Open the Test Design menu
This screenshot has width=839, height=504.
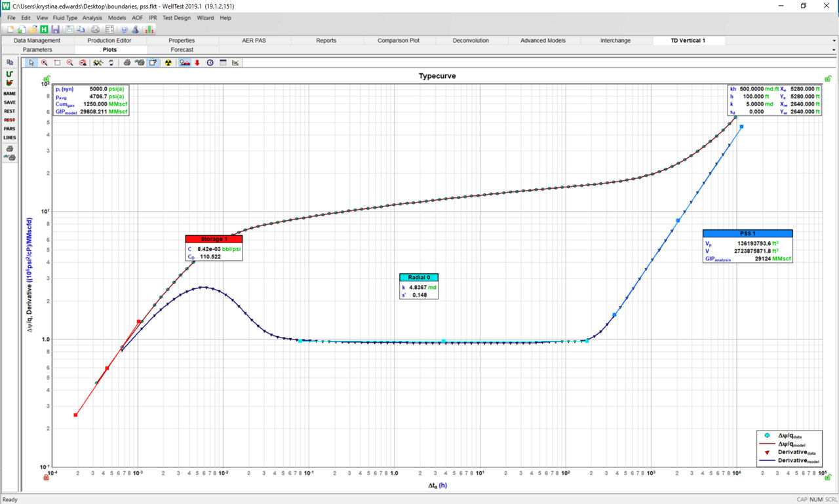point(176,18)
